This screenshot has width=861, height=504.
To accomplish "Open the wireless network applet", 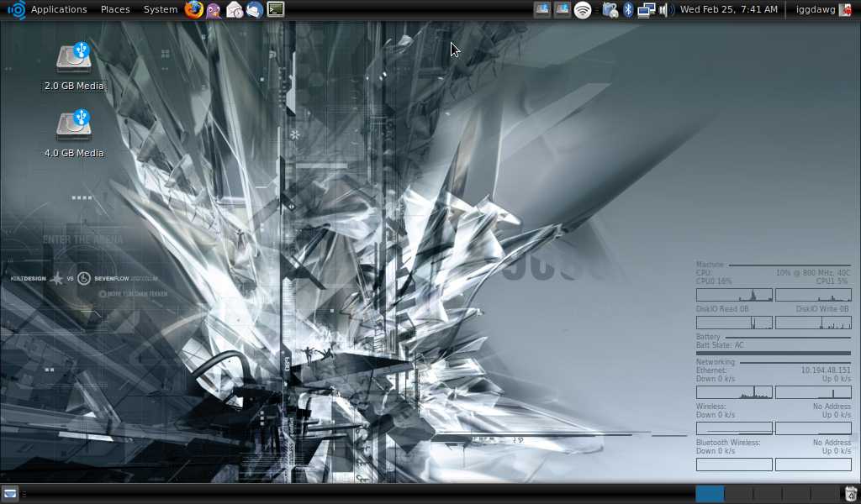I will pos(582,10).
